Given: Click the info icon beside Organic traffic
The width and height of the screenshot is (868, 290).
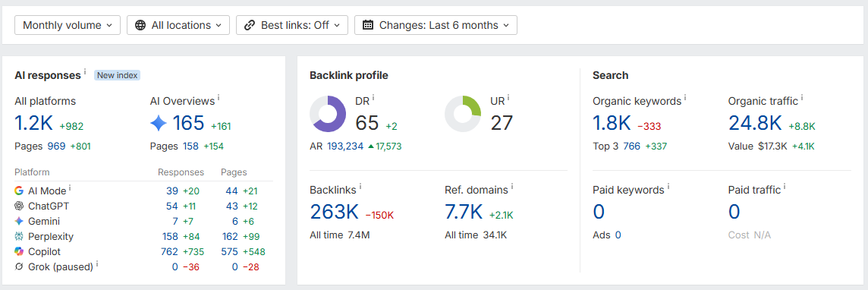Looking at the screenshot, I should coord(801,98).
